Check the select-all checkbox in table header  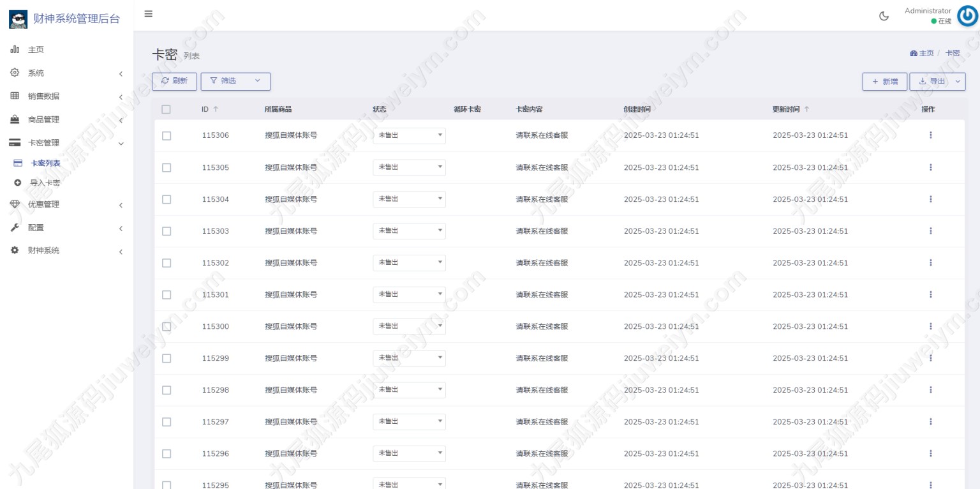click(166, 109)
